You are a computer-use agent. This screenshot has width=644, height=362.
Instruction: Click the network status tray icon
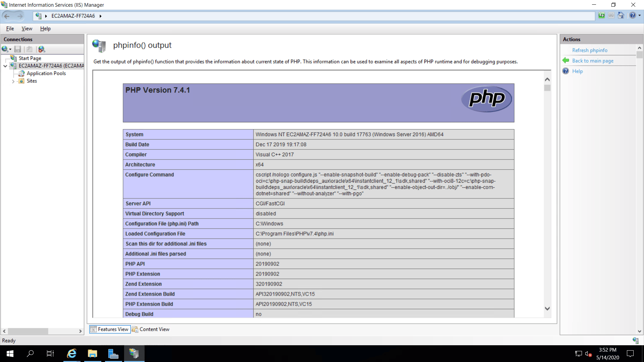click(x=579, y=354)
